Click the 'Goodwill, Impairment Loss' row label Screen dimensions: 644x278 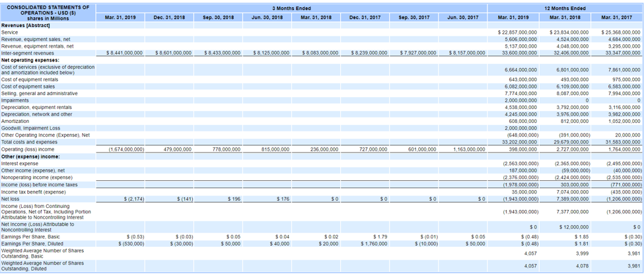point(30,128)
